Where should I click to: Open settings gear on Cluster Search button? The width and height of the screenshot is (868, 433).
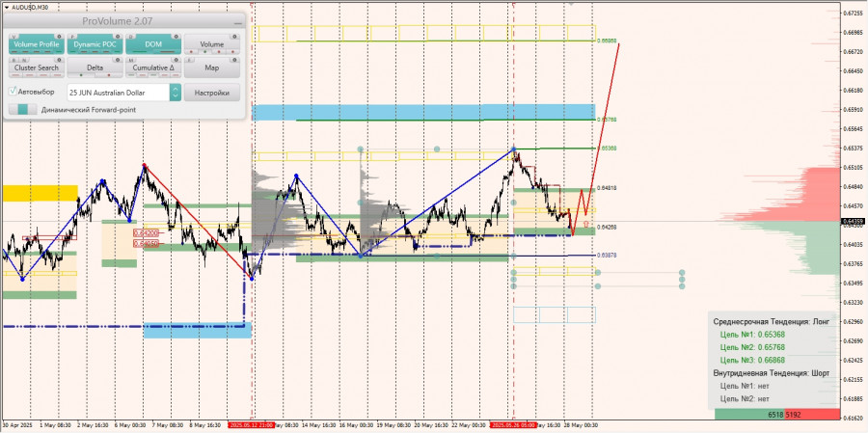tap(60, 59)
